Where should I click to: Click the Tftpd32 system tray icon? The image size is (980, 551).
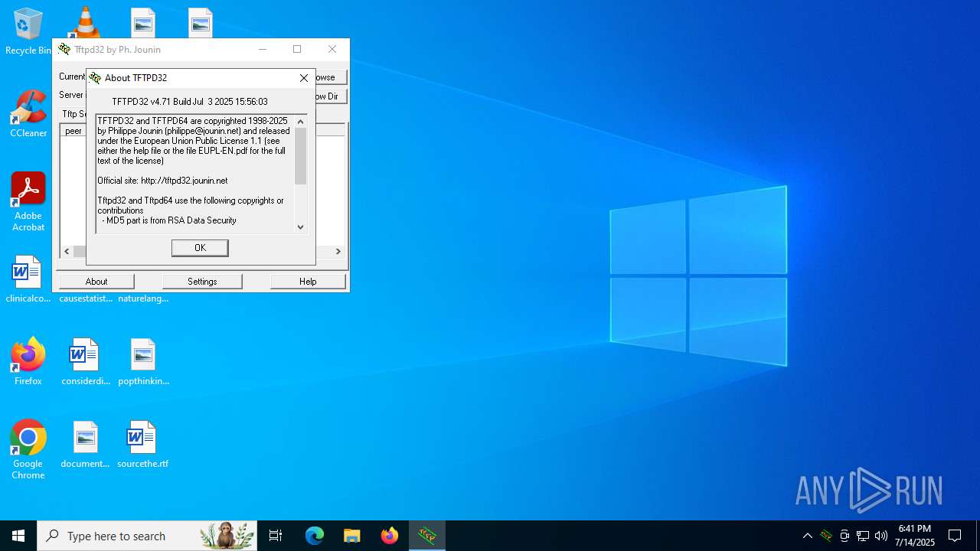(826, 536)
